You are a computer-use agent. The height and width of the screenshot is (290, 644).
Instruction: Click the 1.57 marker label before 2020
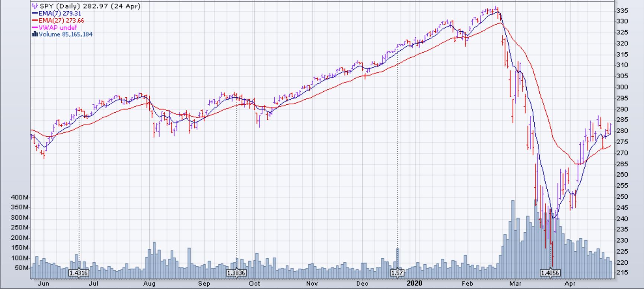tap(397, 273)
